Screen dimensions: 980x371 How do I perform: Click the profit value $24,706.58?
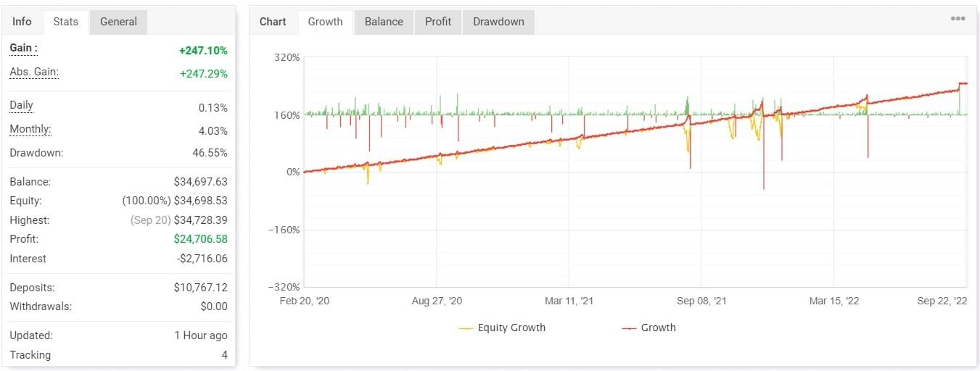201,239
